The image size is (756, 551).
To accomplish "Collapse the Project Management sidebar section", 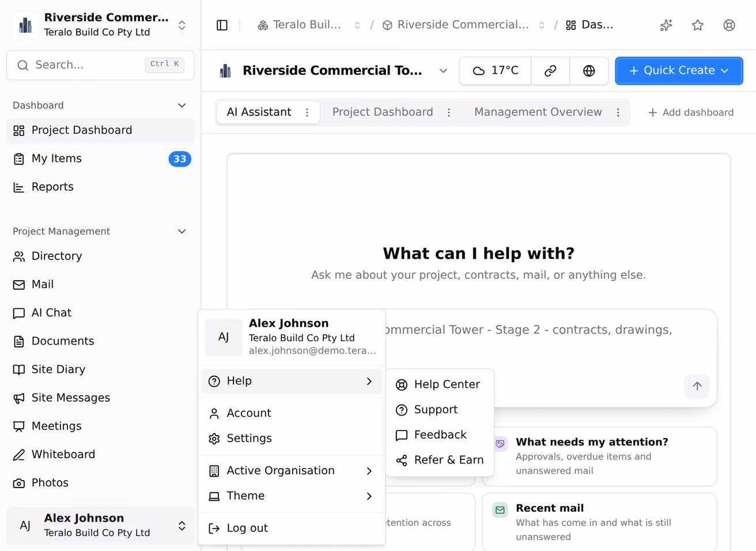I will pyautogui.click(x=182, y=231).
